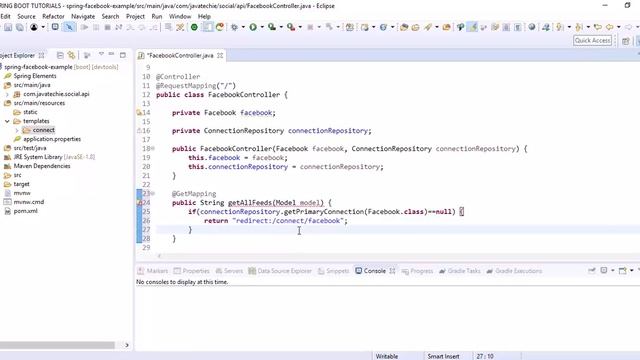Image resolution: width=640 pixels, height=360 pixels.
Task: Close the Console view tab
Action: pyautogui.click(x=392, y=271)
